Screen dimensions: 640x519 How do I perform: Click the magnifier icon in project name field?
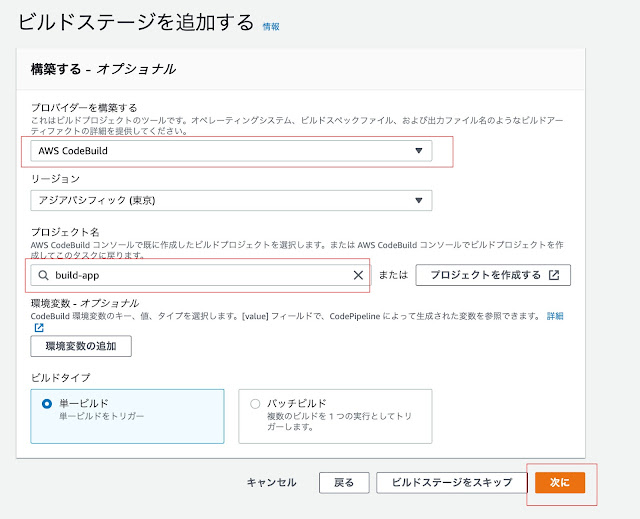(42, 275)
